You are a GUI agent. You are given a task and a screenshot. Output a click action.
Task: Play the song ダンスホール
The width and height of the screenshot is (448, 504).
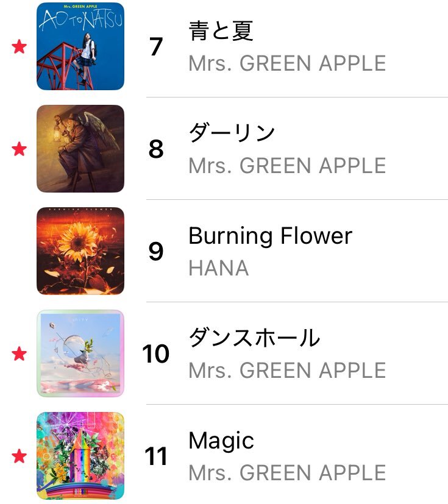(254, 338)
